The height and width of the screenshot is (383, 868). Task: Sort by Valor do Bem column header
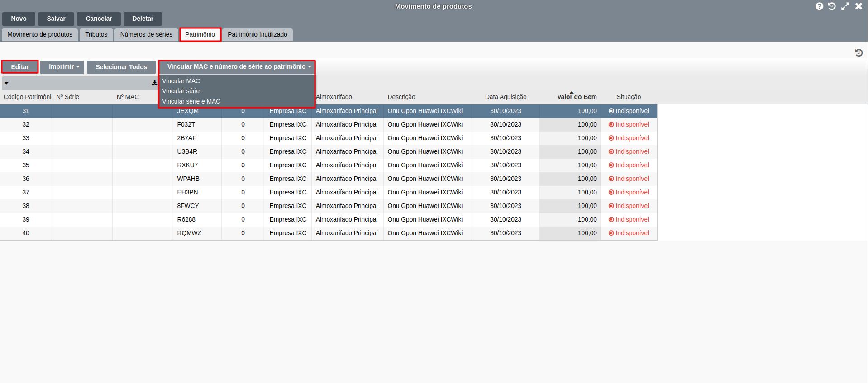pyautogui.click(x=577, y=97)
